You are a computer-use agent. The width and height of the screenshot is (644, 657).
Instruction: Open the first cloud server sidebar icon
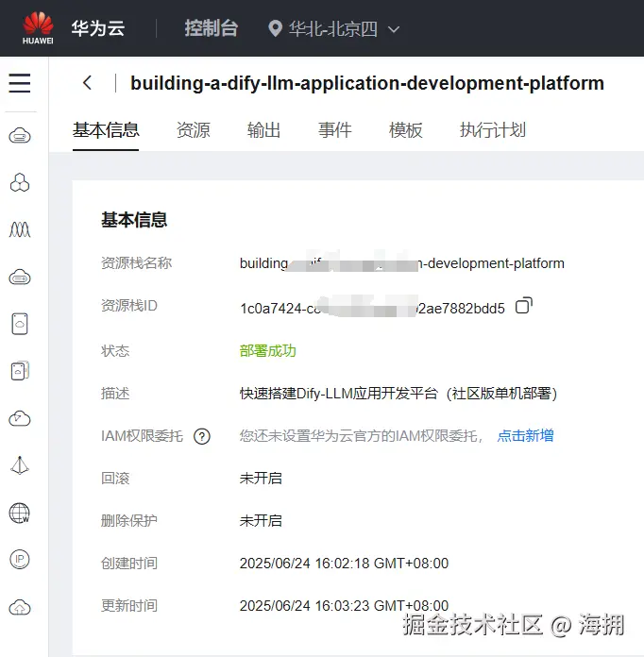click(x=20, y=136)
